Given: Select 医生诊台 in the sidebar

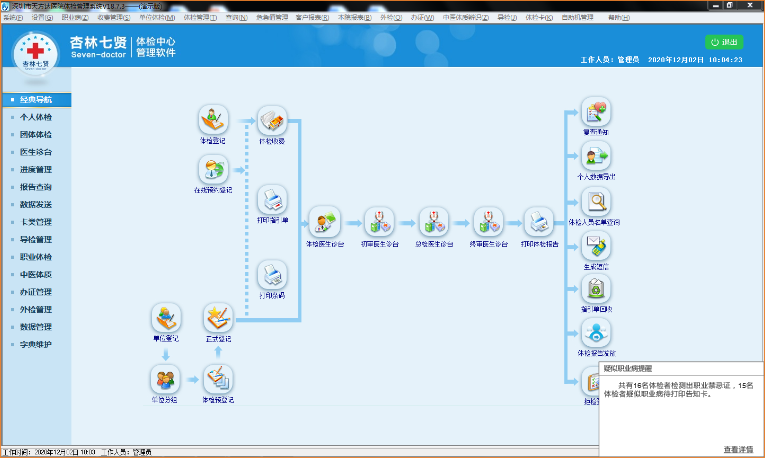Looking at the screenshot, I should 37,152.
